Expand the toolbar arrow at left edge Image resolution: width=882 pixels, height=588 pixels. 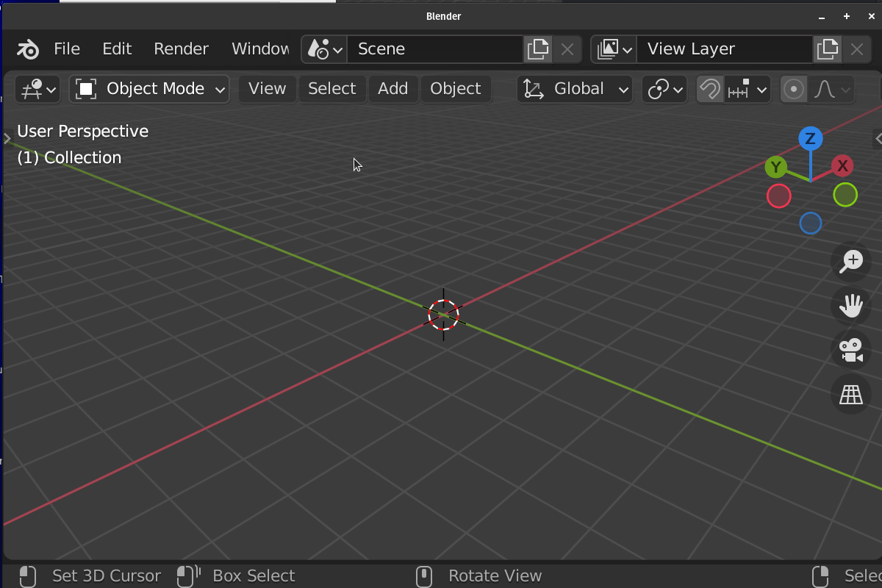7,138
